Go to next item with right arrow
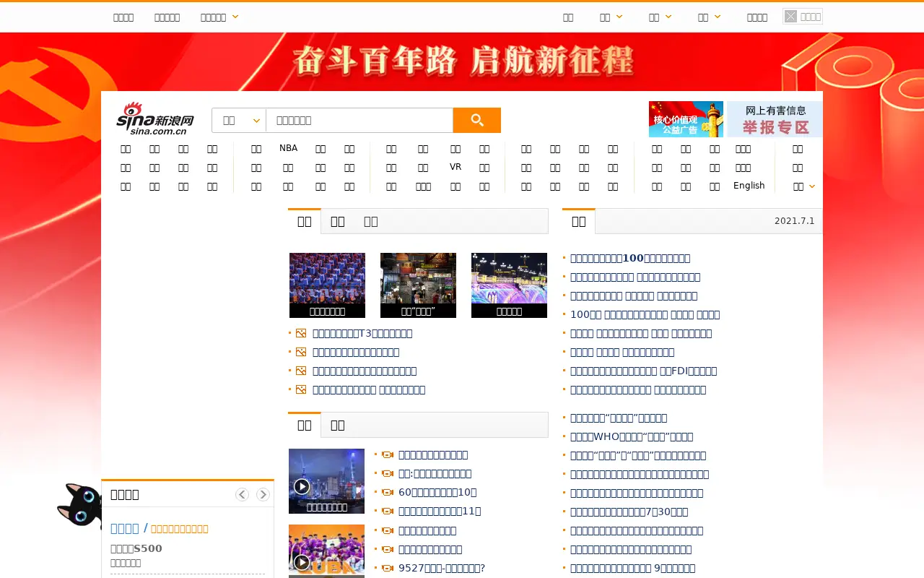The height and width of the screenshot is (578, 924). point(263,494)
